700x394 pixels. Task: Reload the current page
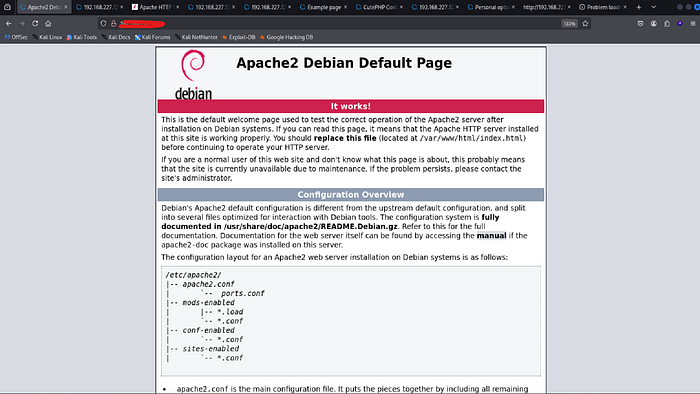(35, 24)
